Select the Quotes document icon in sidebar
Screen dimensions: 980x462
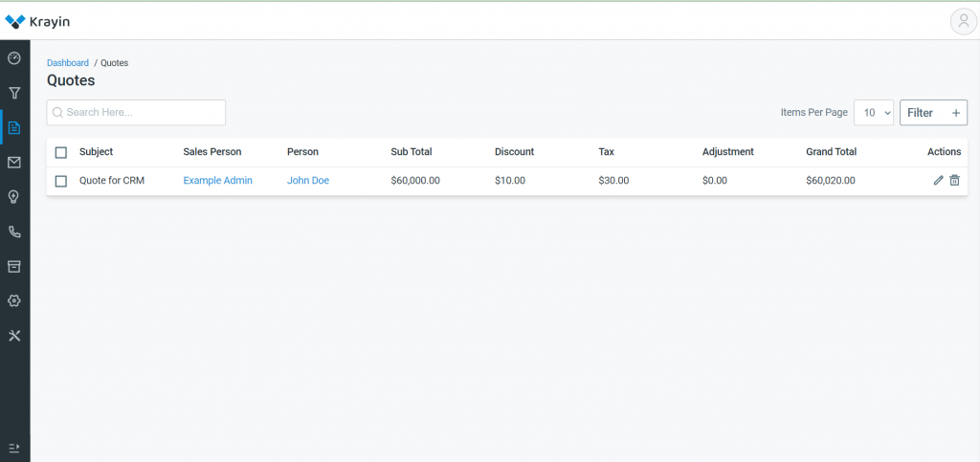14,128
